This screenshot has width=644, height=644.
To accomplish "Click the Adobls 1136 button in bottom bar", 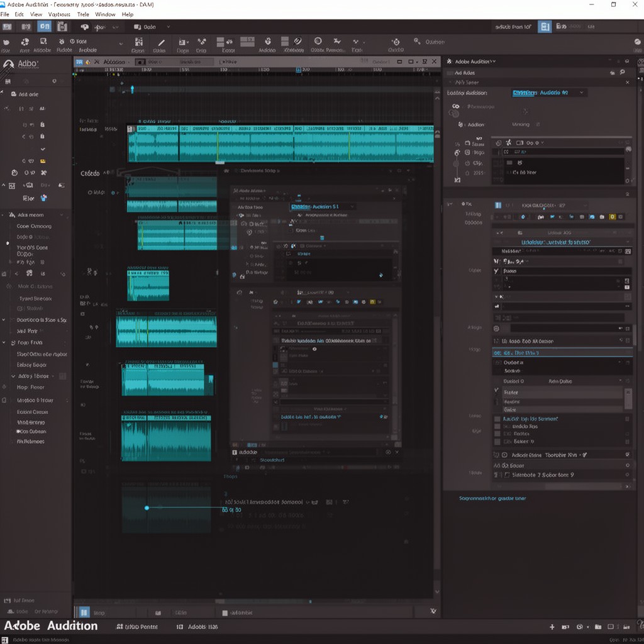I will pyautogui.click(x=197, y=627).
